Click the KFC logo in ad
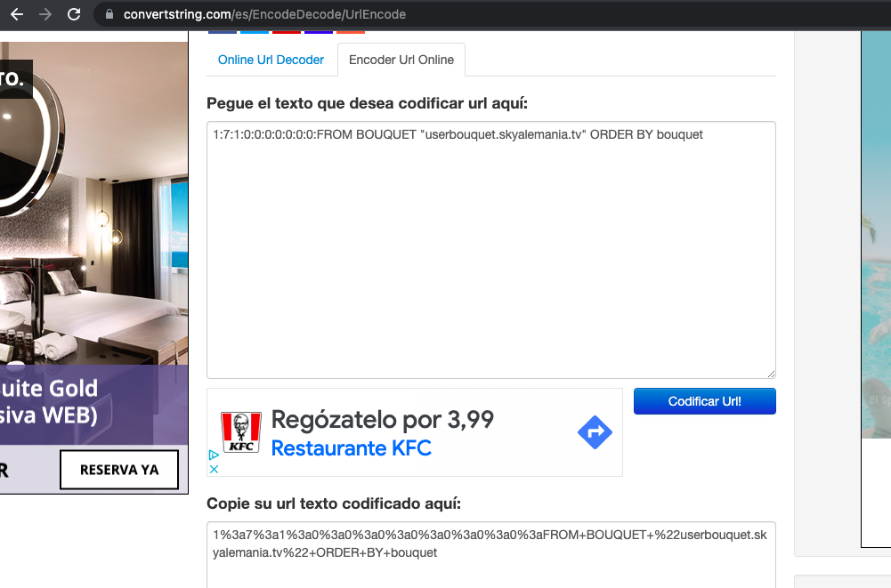The height and width of the screenshot is (588, 891). [x=241, y=432]
